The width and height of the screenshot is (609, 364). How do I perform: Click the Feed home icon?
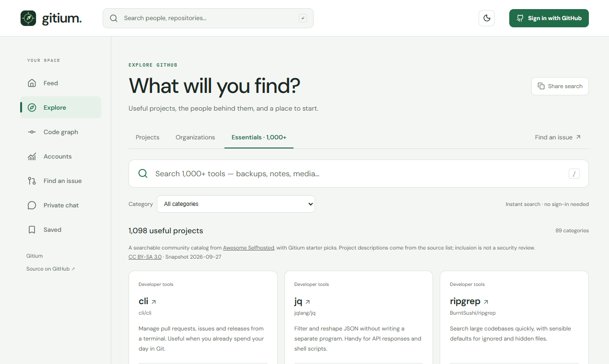(32, 83)
